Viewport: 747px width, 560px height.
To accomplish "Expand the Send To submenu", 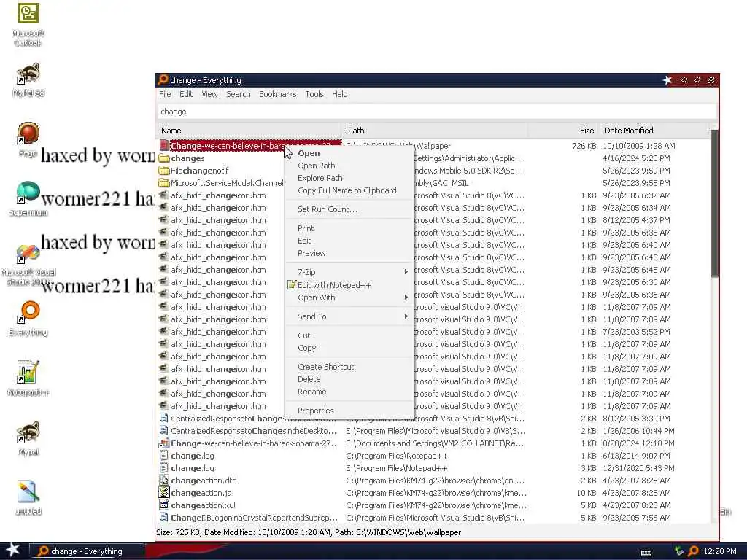I will point(349,316).
